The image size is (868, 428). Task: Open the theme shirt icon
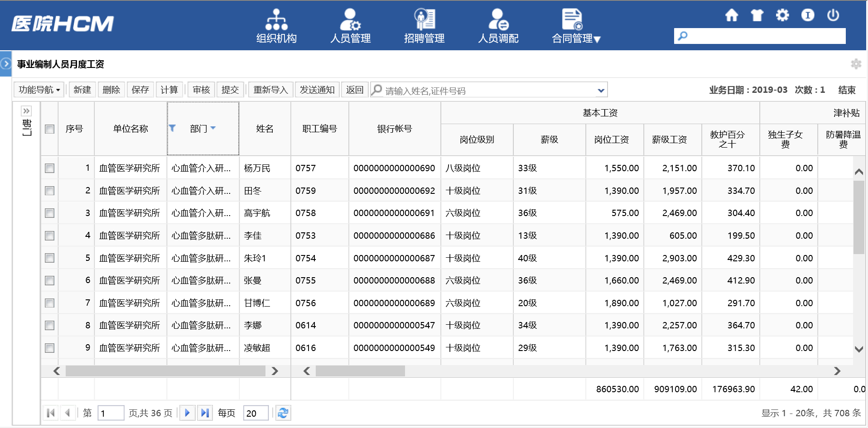pyautogui.click(x=757, y=15)
